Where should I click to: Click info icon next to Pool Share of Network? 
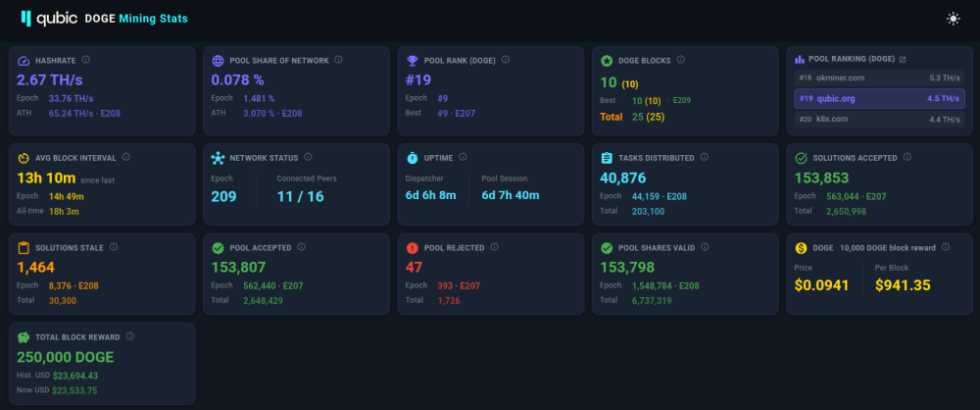338,60
